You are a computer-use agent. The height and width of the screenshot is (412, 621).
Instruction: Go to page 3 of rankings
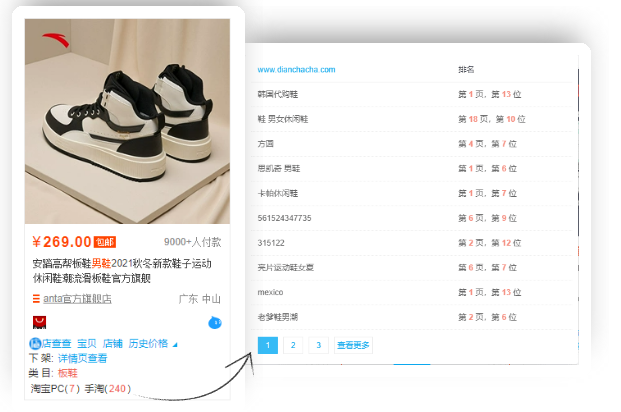tap(318, 345)
